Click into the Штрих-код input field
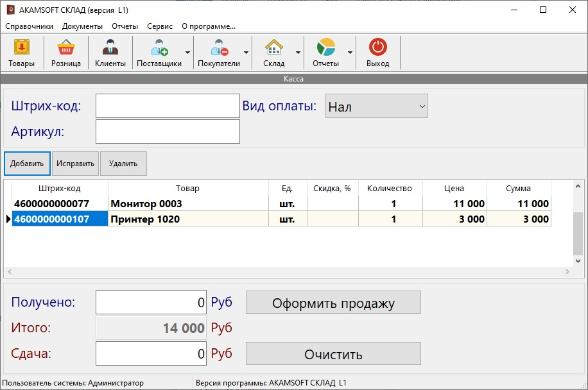The height and width of the screenshot is (390, 588). (x=168, y=106)
